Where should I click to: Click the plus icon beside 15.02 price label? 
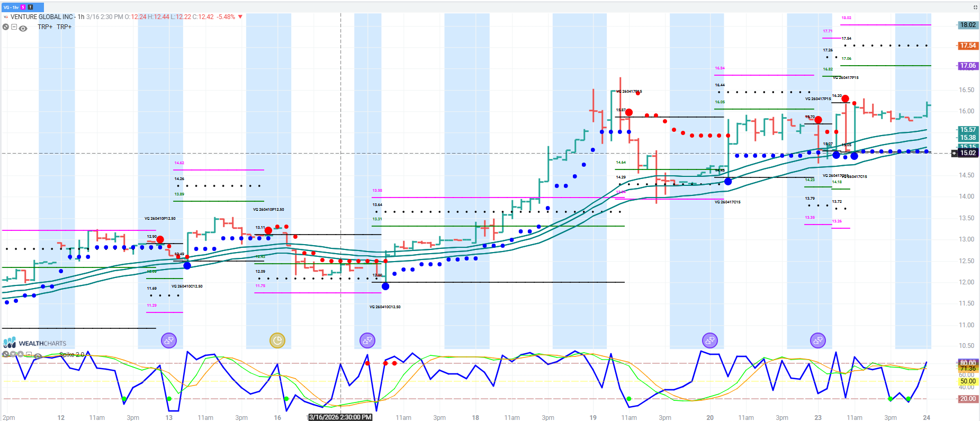point(955,153)
